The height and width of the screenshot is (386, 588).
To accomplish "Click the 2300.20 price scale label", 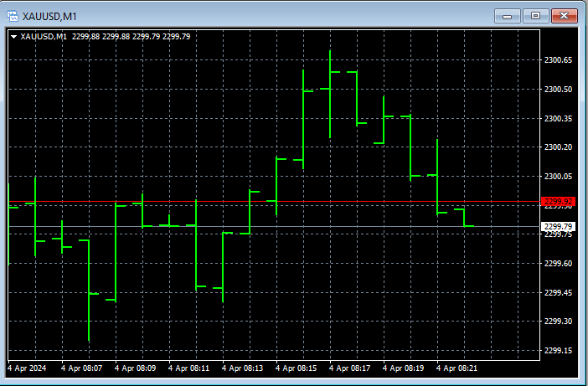I will click(x=558, y=147).
